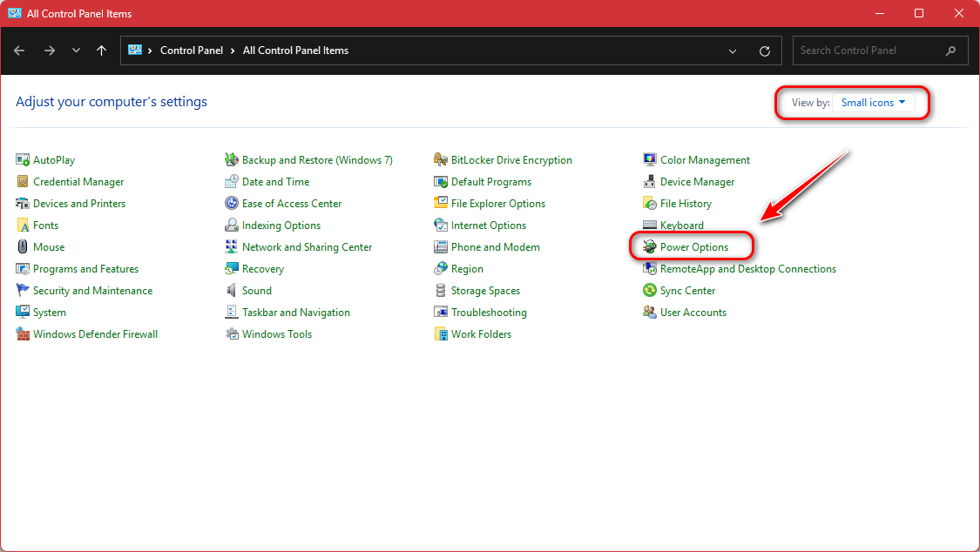Open the View by Small icons dropdown
The image size is (980, 552).
click(873, 103)
